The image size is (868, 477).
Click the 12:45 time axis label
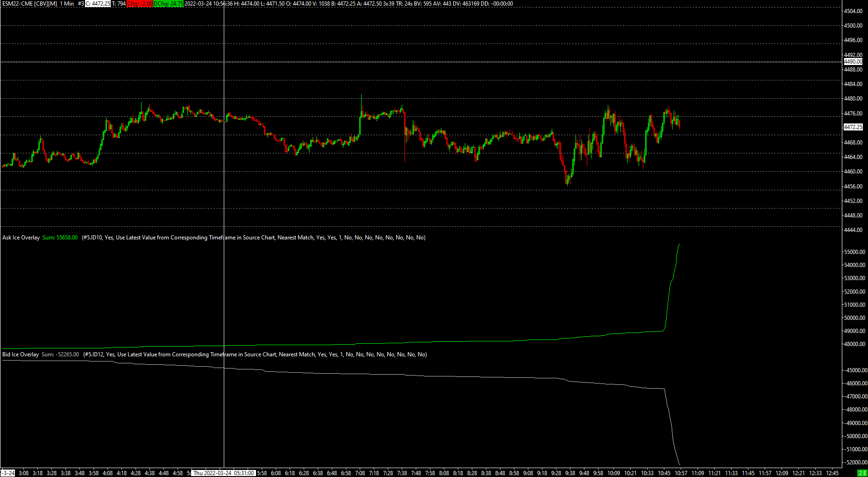832,473
